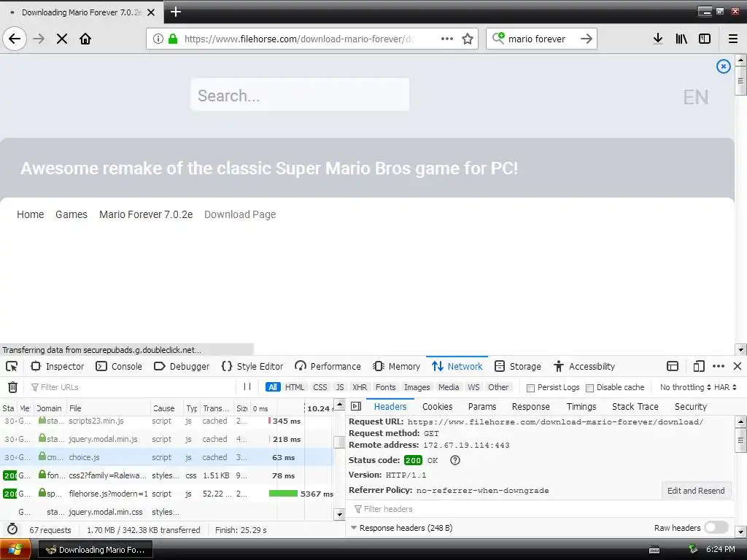Screen dimensions: 747x560
Task: Open the Library menu
Action: (x=681, y=39)
